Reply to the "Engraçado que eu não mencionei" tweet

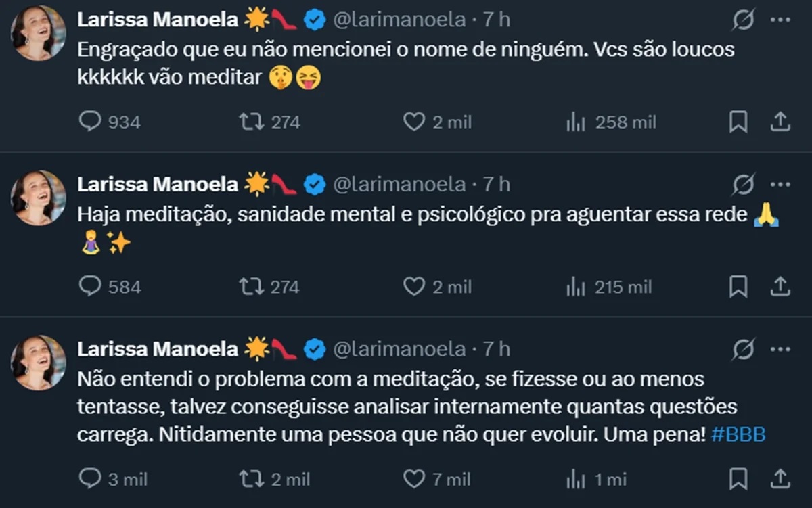point(90,122)
